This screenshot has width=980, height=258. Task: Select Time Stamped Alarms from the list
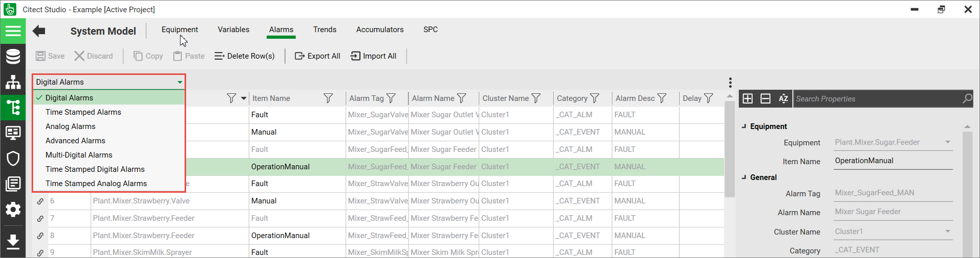click(x=83, y=112)
